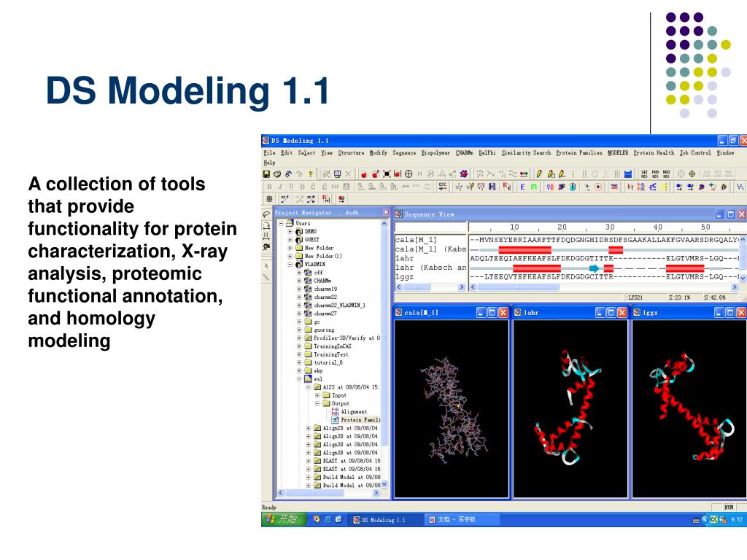The image size is (747, 560).
Task: Click the crosshair circle center icon
Action: click(x=409, y=174)
